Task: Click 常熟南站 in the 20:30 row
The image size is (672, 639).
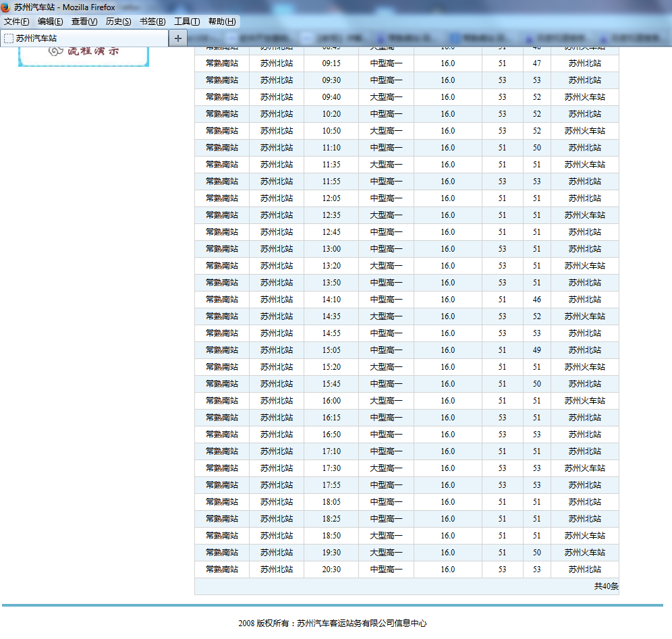Action: pos(222,569)
